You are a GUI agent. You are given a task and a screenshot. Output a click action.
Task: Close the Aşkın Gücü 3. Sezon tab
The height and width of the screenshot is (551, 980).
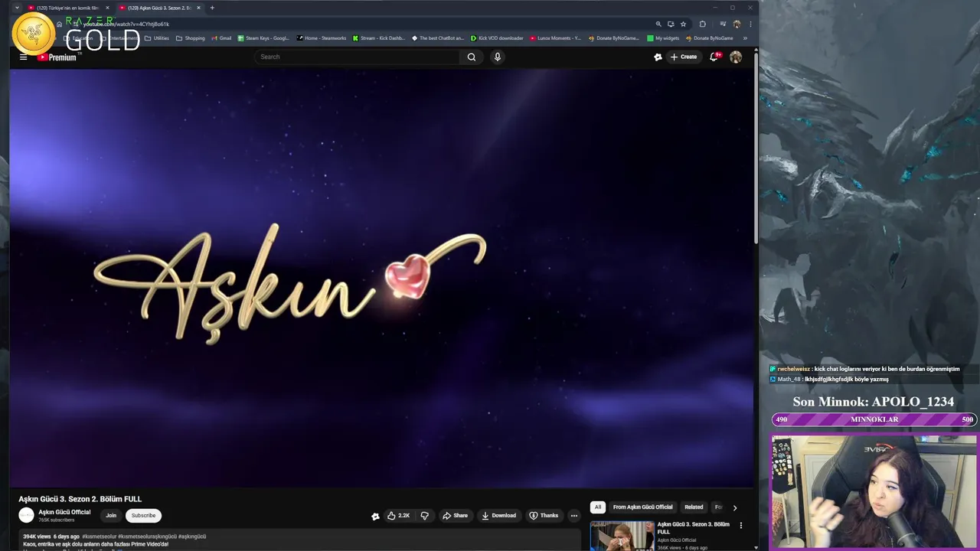click(x=198, y=8)
